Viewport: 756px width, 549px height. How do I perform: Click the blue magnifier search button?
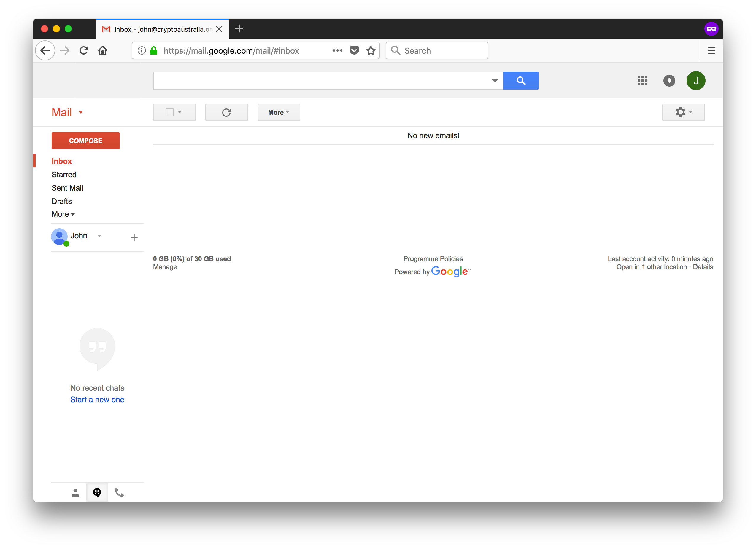tap(521, 81)
